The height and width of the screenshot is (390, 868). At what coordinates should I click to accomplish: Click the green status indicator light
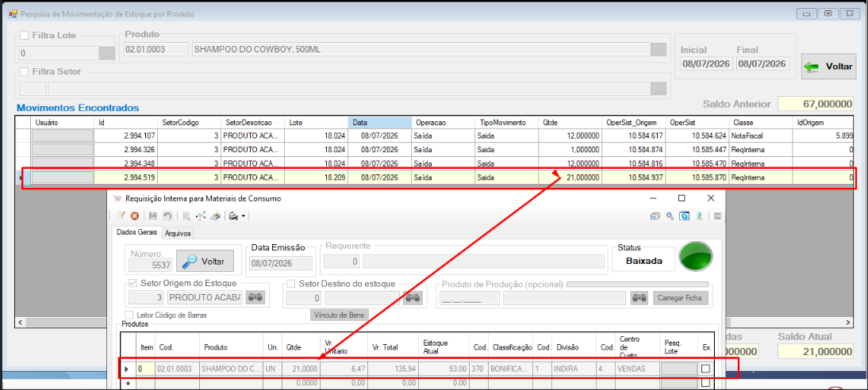pyautogui.click(x=696, y=257)
